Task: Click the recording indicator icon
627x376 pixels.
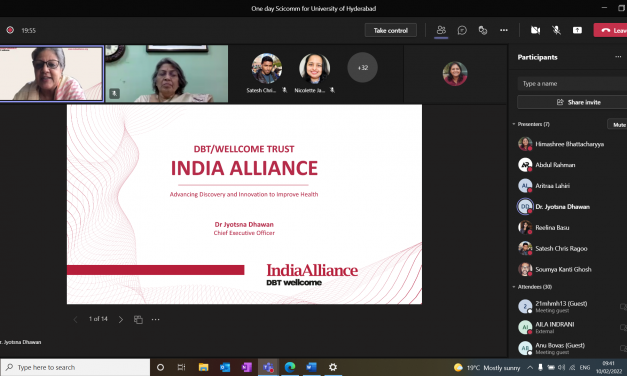Action: [10, 30]
